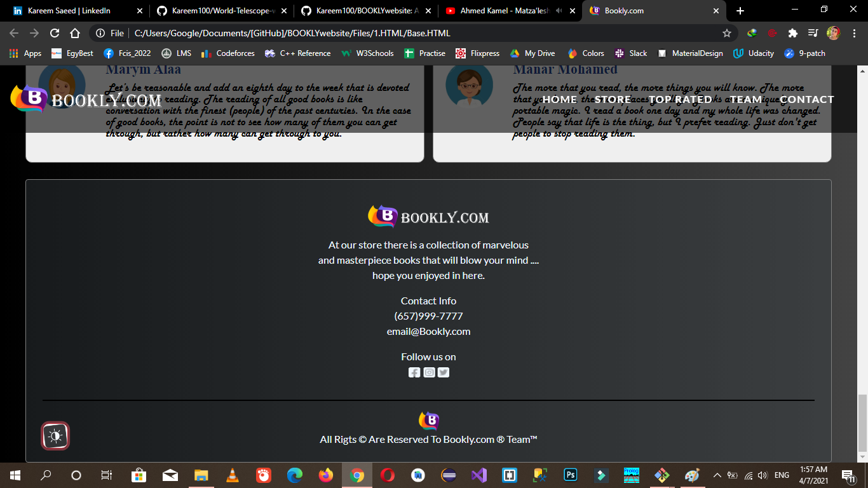Open Firefox from taskbar
Screen dimensions: 868x488
(x=326, y=475)
